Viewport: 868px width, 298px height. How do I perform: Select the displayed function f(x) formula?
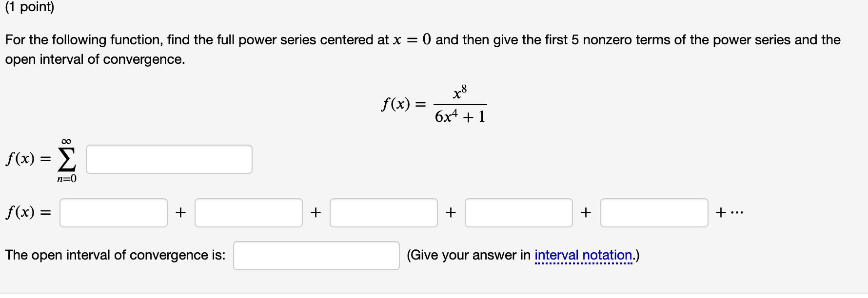pyautogui.click(x=434, y=102)
